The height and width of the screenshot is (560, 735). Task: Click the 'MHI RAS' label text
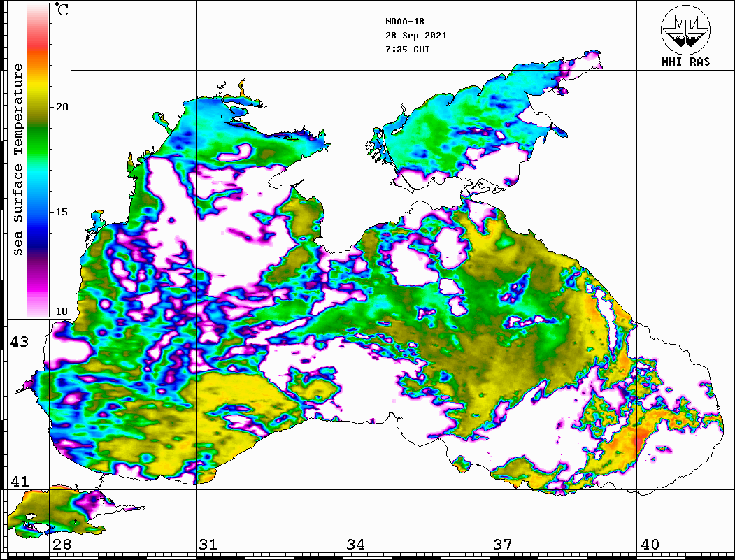point(686,62)
